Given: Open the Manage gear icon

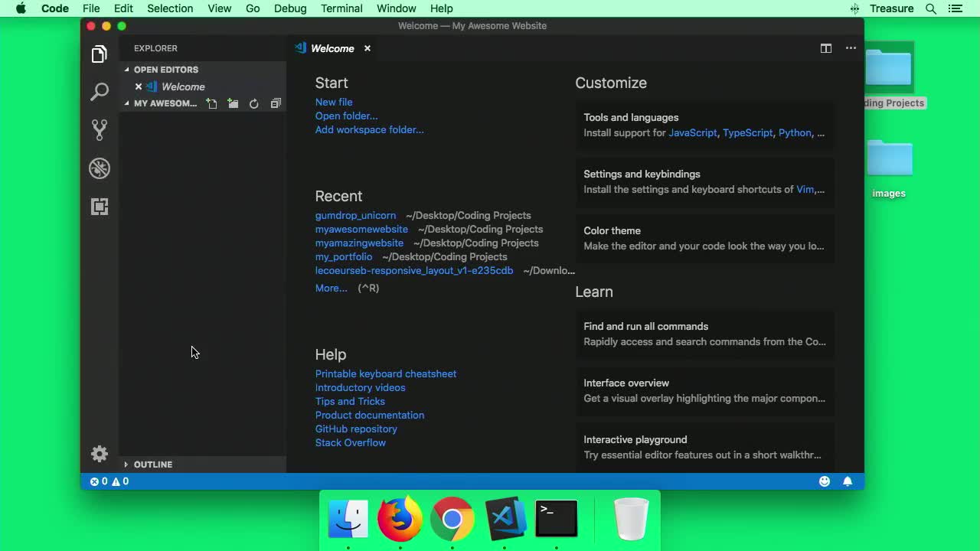Looking at the screenshot, I should (100, 454).
